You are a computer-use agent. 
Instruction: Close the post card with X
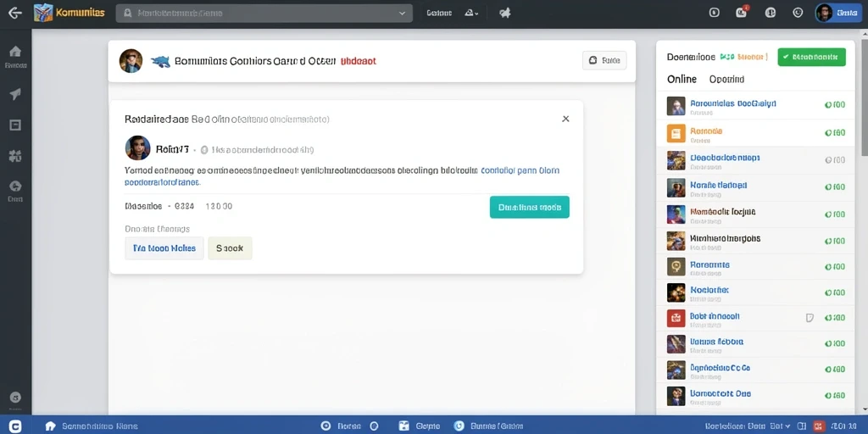565,119
